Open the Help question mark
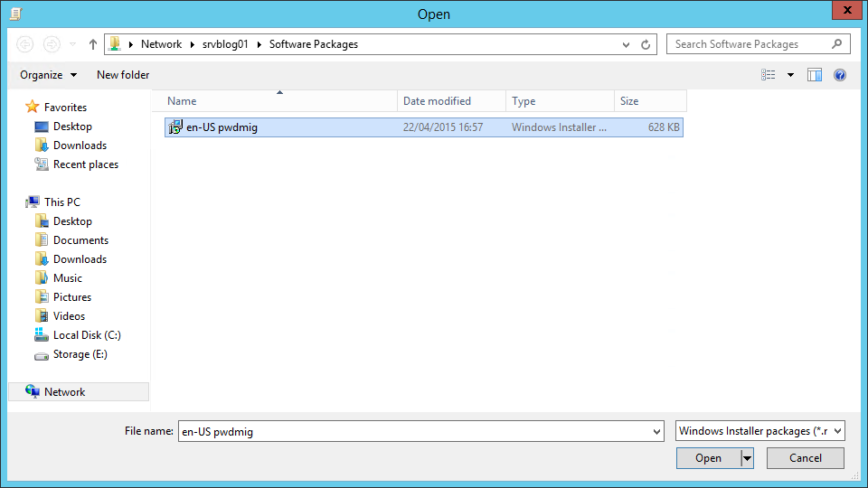Screen dimensions: 868x488 click(840, 75)
